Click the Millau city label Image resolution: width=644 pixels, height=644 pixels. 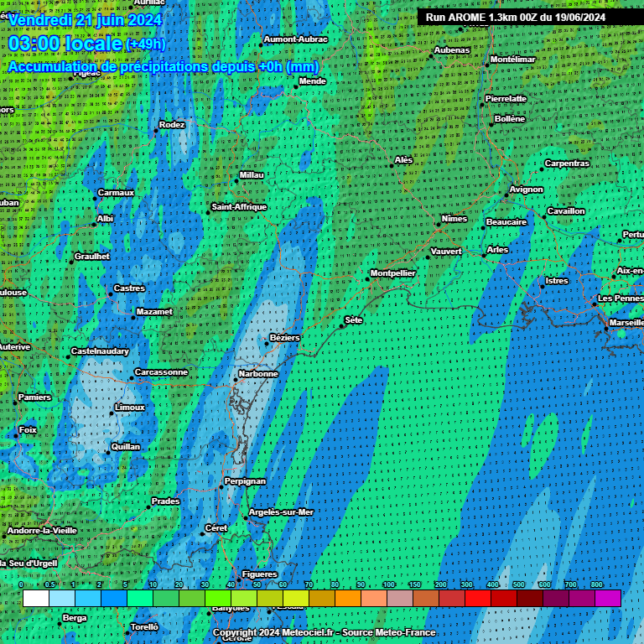point(252,174)
